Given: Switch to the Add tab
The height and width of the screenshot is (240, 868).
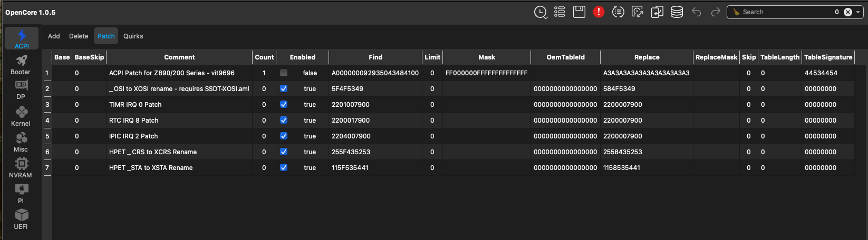Looking at the screenshot, I should [54, 36].
